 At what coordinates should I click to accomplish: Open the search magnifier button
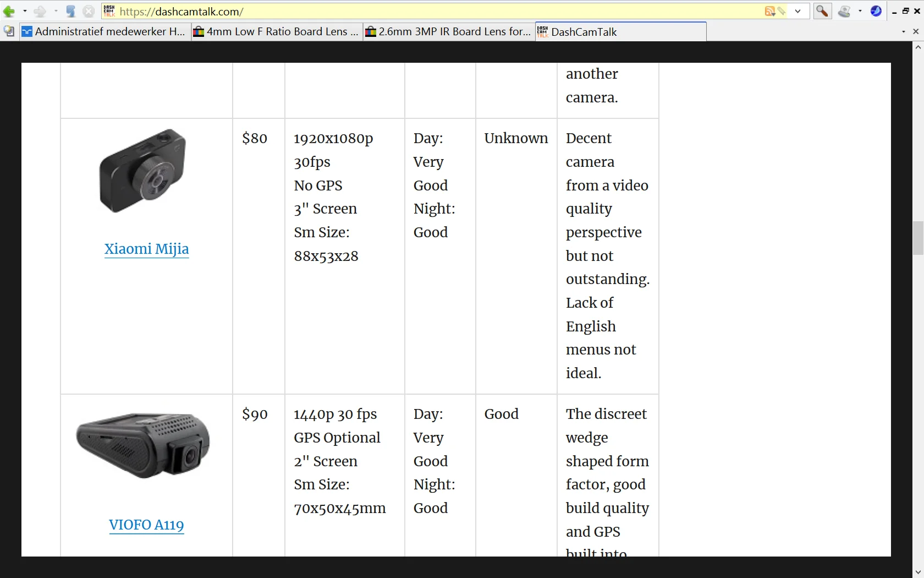822,11
